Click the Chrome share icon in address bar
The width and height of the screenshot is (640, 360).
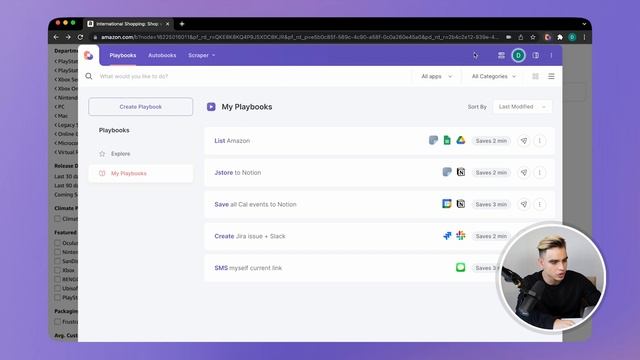pos(521,37)
